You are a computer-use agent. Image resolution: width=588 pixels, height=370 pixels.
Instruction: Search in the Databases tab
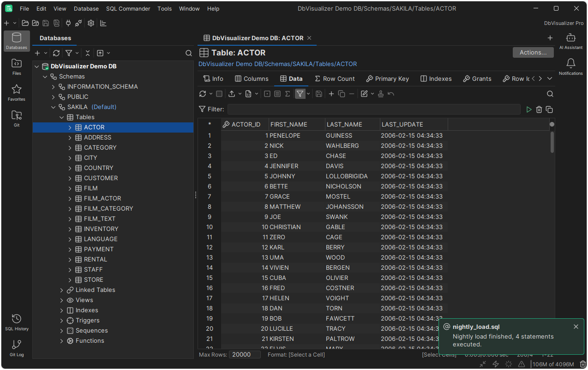(x=188, y=53)
